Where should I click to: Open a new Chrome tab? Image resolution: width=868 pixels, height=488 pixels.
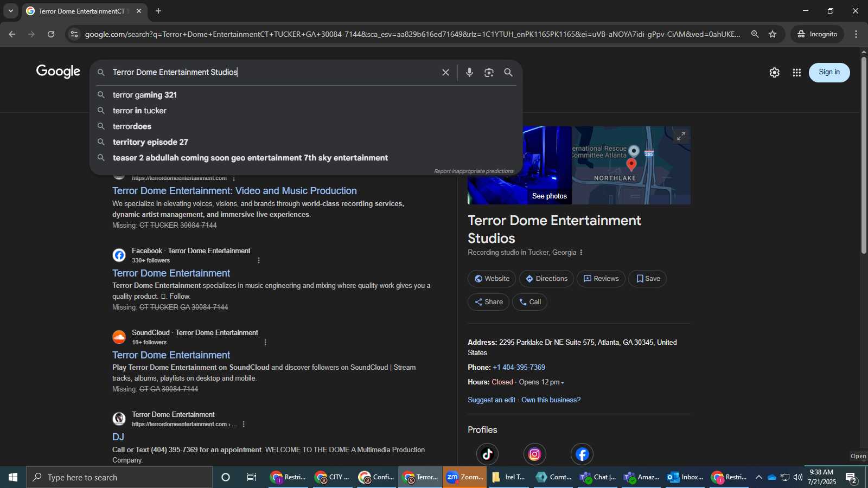(158, 11)
